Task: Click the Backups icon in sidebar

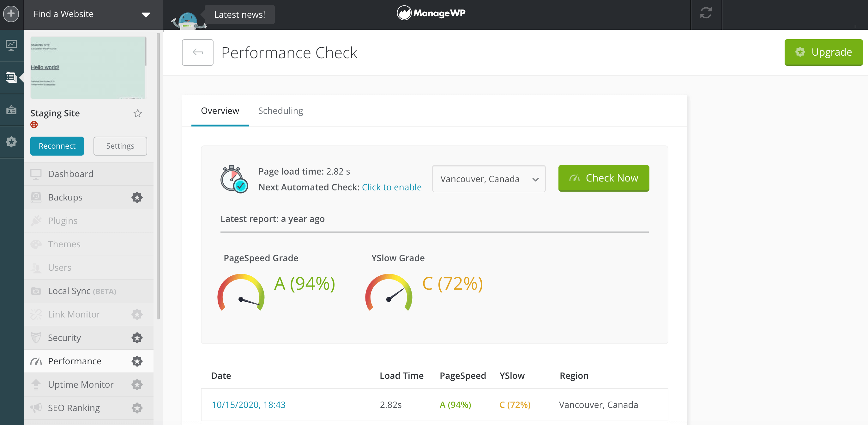Action: coord(35,197)
